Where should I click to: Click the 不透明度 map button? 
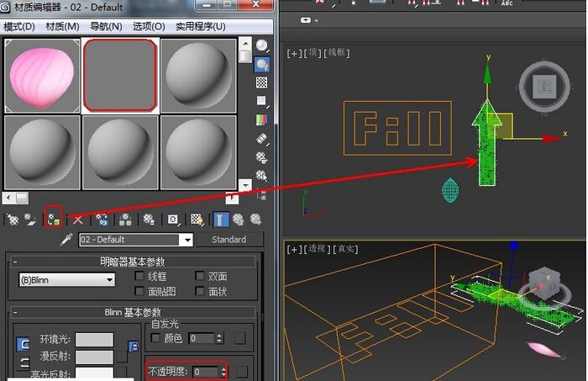[x=242, y=372]
